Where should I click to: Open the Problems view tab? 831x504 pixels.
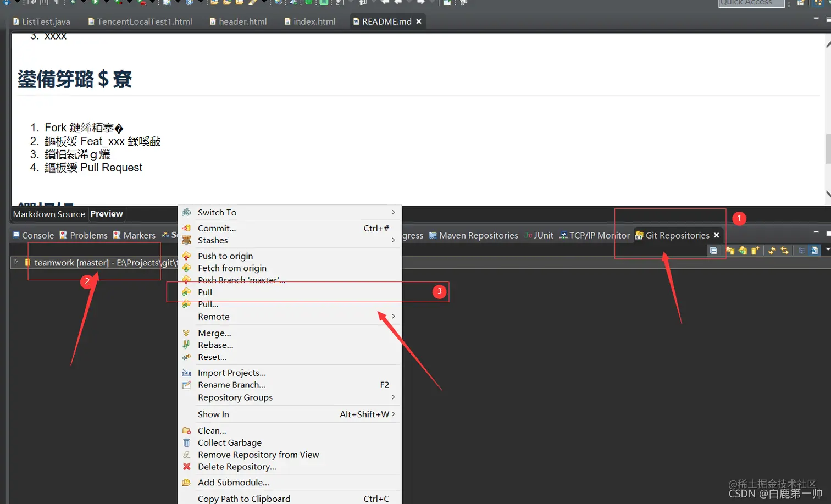coord(84,235)
